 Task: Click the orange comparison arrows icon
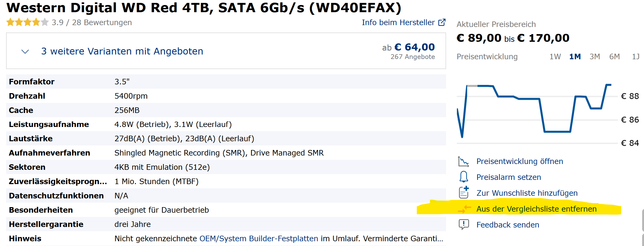click(464, 209)
